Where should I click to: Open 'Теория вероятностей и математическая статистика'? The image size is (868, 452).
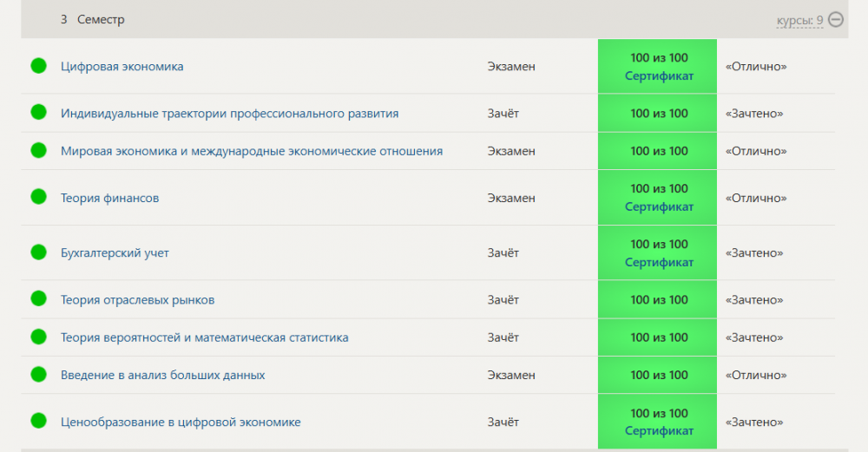click(x=204, y=337)
